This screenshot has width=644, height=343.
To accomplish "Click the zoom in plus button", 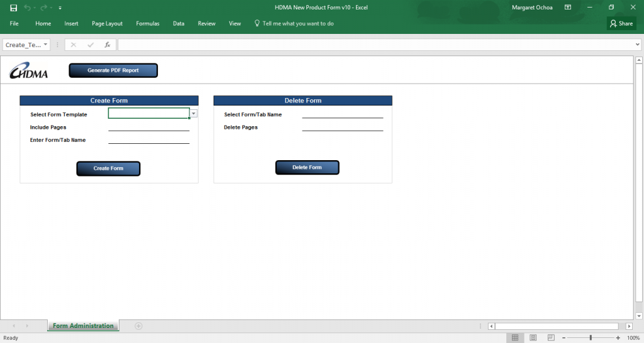I will click(618, 338).
